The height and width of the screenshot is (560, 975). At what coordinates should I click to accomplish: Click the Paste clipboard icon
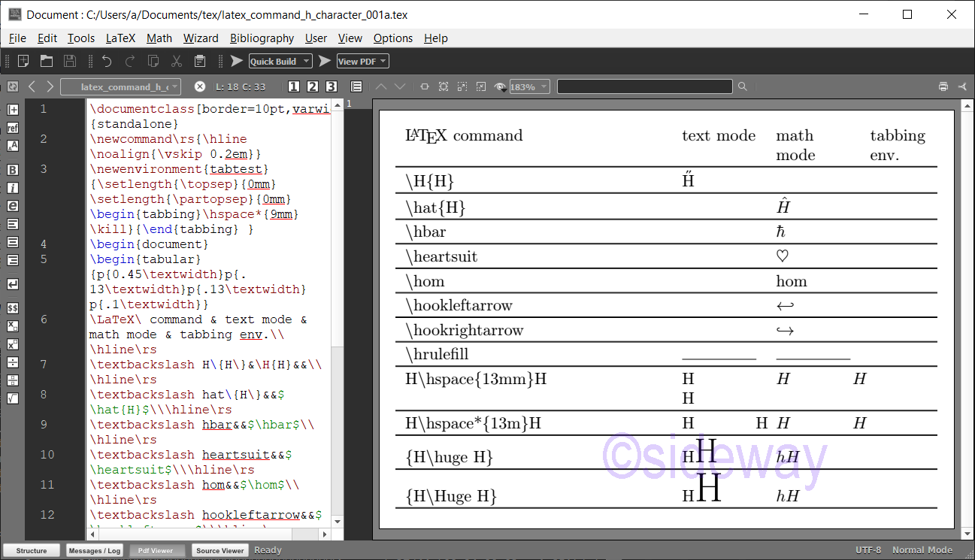point(200,62)
